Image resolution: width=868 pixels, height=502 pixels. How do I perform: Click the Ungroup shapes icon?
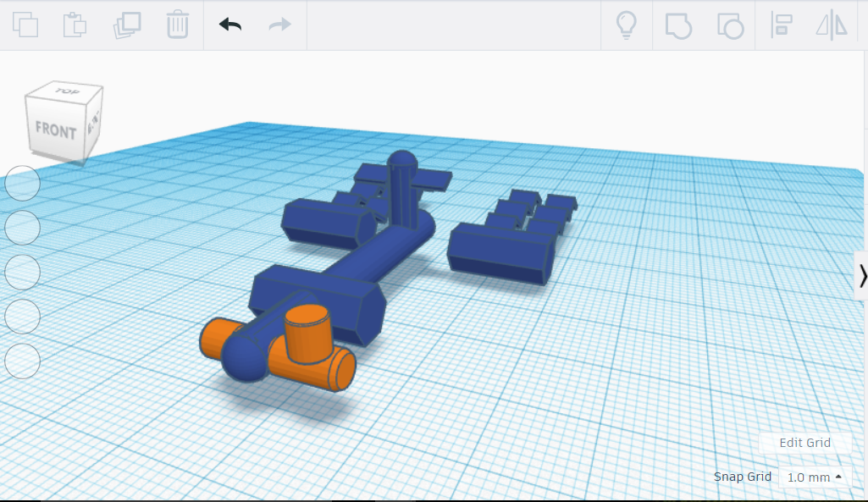(730, 26)
